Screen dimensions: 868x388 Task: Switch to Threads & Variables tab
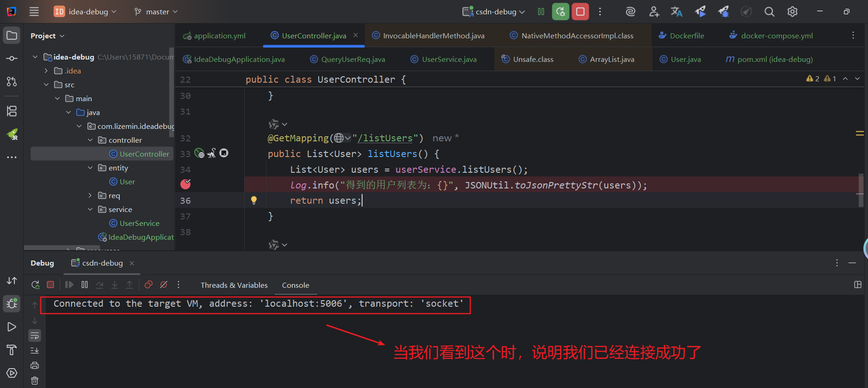point(234,285)
